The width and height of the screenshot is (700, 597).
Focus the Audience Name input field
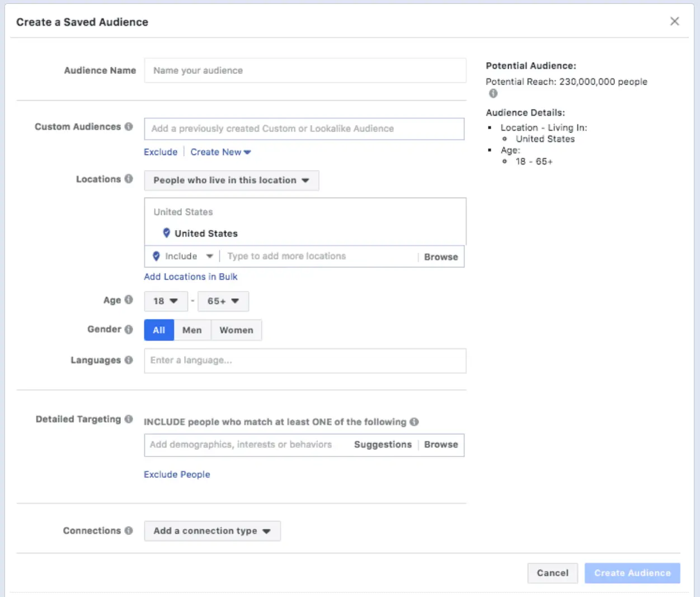point(305,70)
